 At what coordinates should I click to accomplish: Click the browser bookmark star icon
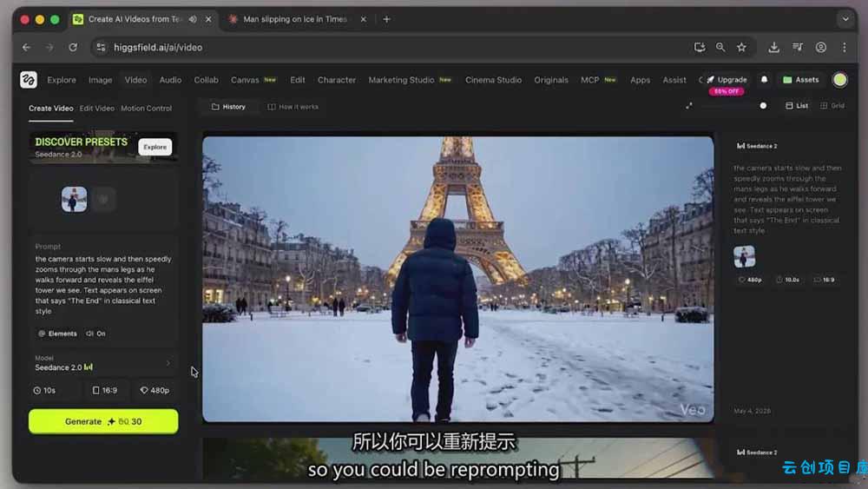point(741,48)
